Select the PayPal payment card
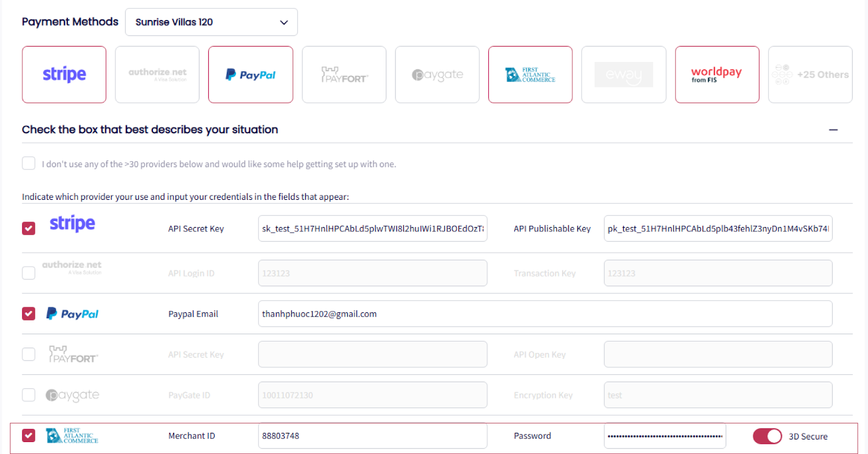The image size is (868, 454). coord(251,74)
